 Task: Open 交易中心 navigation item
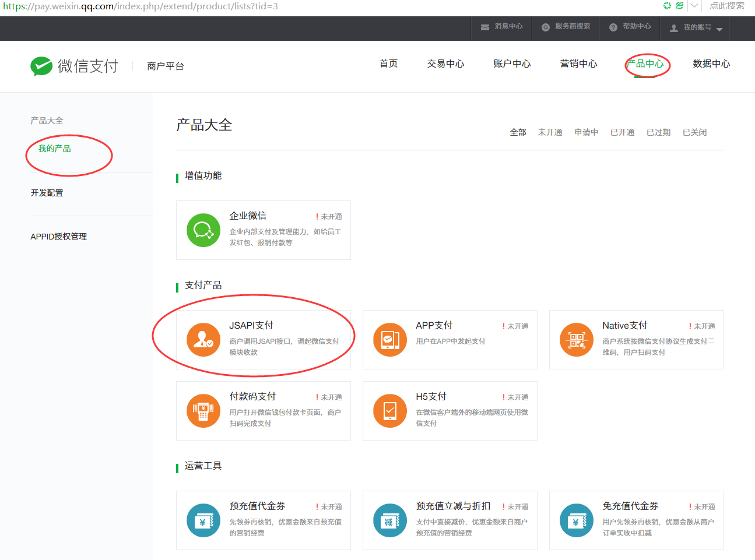[x=446, y=64]
